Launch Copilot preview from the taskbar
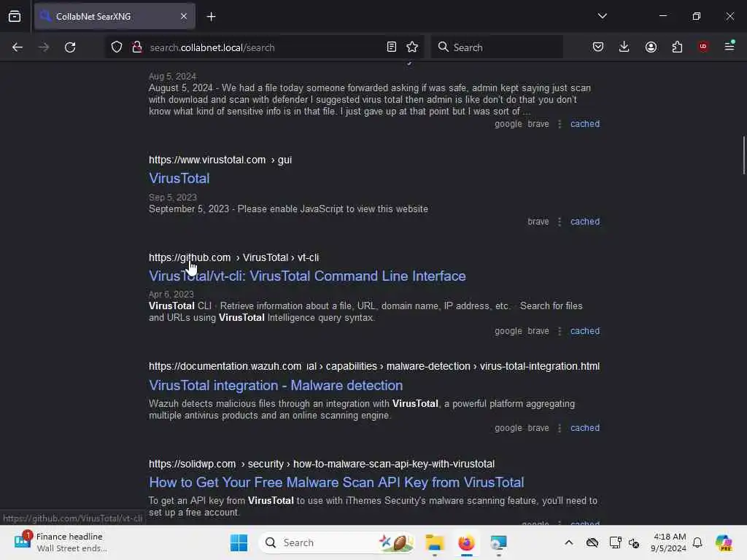 tap(724, 542)
